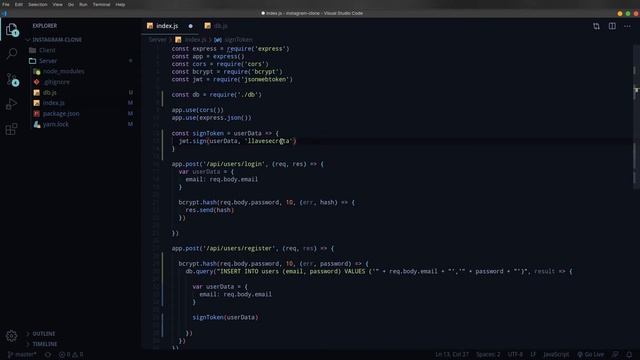Expand the node_modules folder
The image size is (640, 360).
(x=63, y=71)
